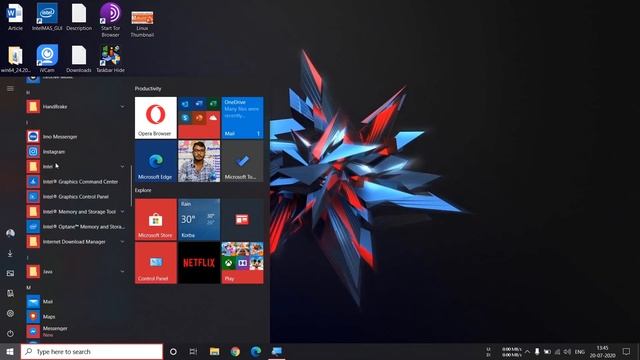This screenshot has width=640, height=360.
Task: Expand the HandBrake folder
Action: pos(76,107)
